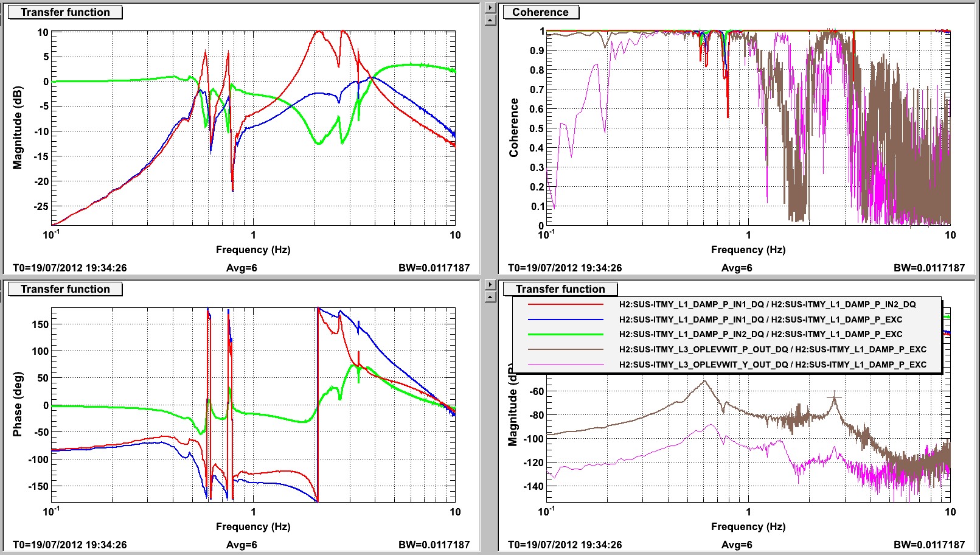This screenshot has width=980, height=555.
Task: Click up-arrow button beside Coherence plot
Action: pos(490,20)
